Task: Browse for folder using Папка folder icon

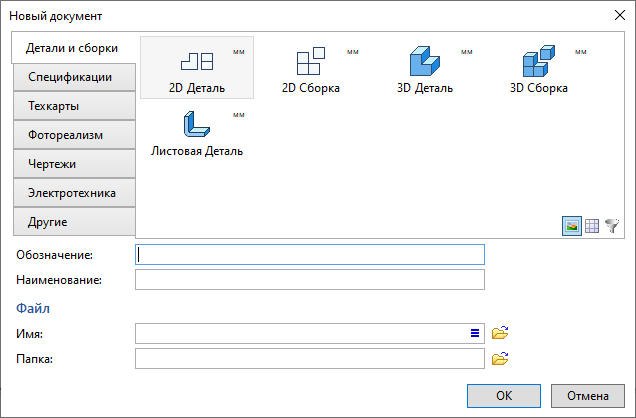Action: (500, 358)
